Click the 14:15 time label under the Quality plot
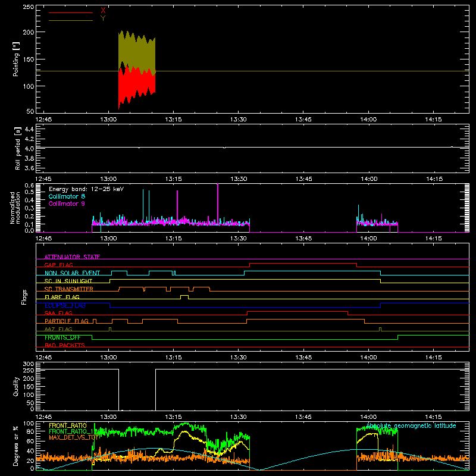Image resolution: width=476 pixels, height=476 pixels. (x=434, y=417)
